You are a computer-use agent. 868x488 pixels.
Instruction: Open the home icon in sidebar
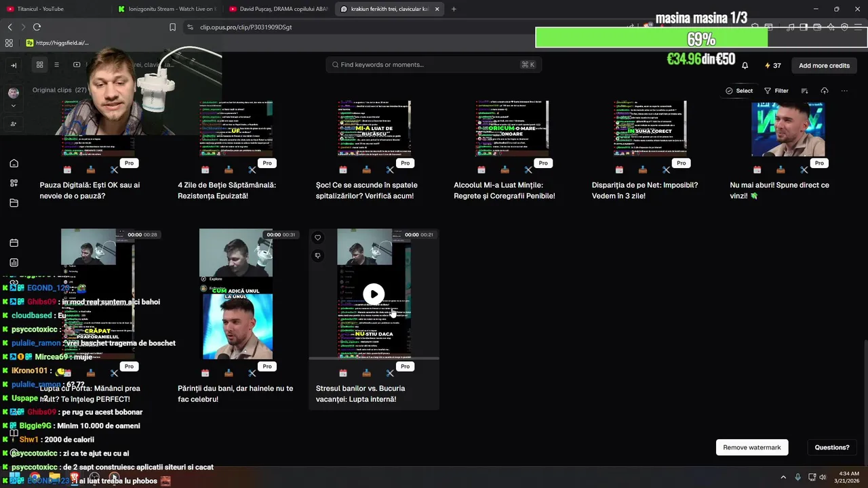pos(14,163)
